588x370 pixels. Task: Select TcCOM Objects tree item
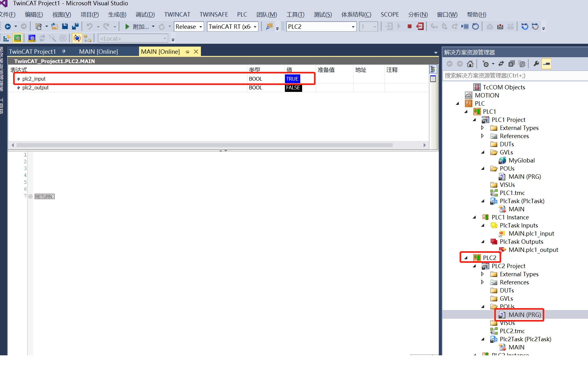504,87
